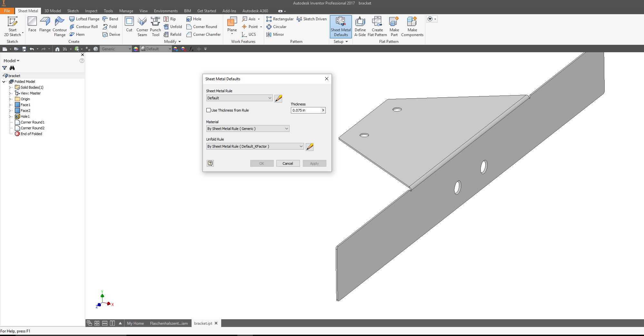Select the Cut tool
644x336 pixels.
(129, 24)
